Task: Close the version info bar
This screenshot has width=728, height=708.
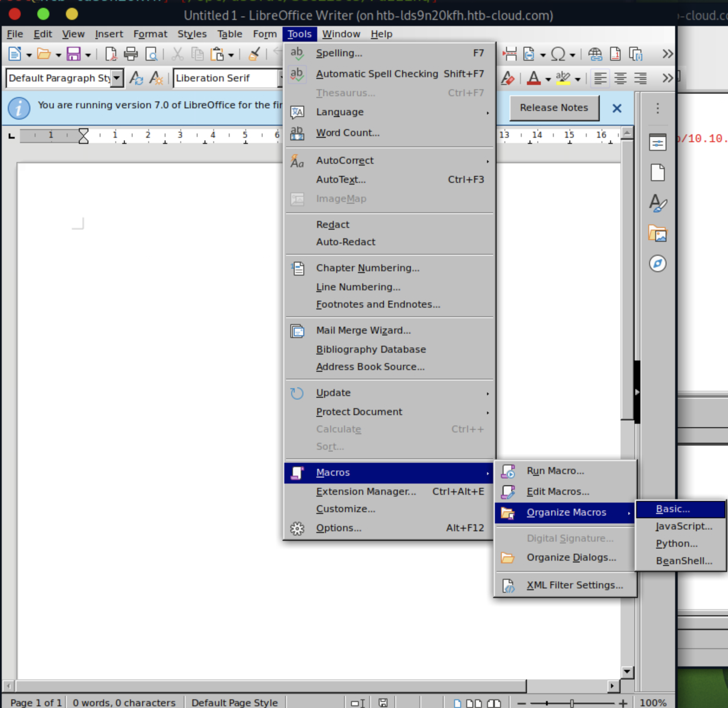Action: 617,108
